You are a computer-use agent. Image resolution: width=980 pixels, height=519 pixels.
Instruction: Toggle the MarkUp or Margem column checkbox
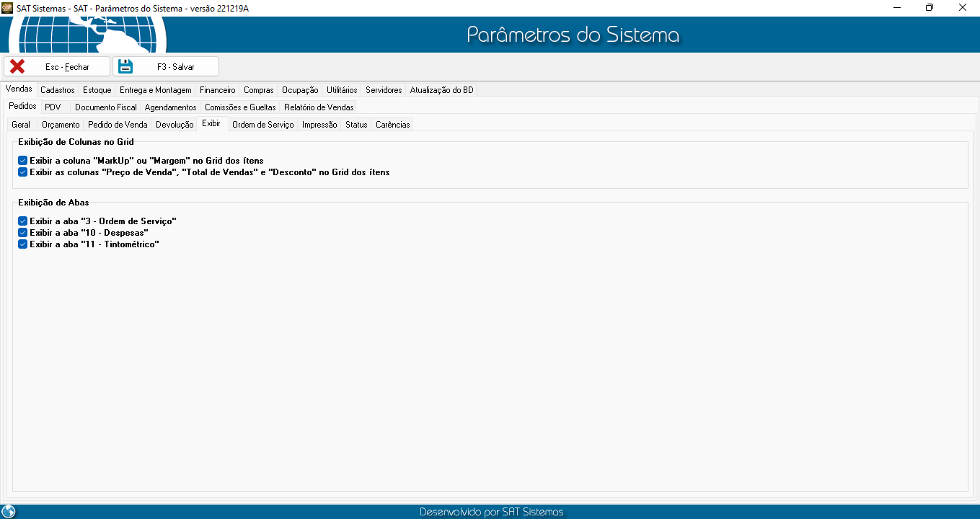23,161
